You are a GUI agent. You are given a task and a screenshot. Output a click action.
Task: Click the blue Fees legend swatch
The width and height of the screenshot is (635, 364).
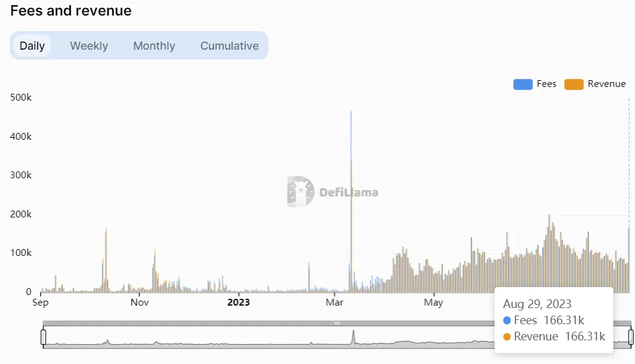click(523, 84)
